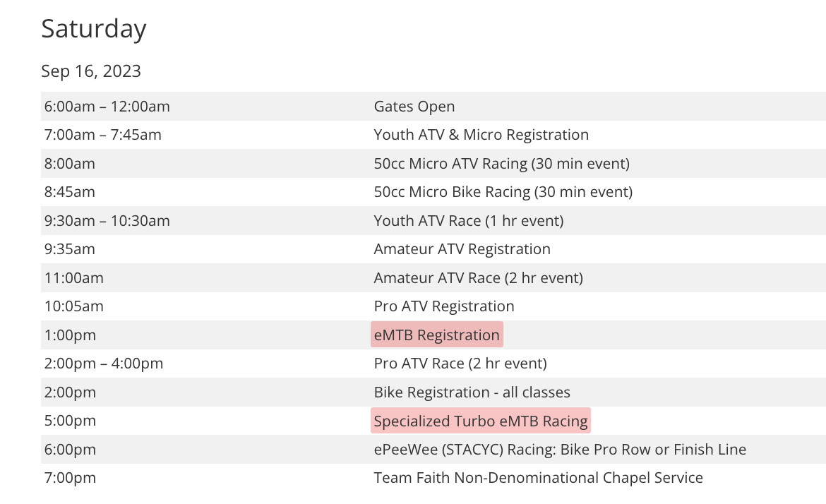Select Pro ATV Race 2 hr event
This screenshot has height=504, width=826.
(460, 364)
